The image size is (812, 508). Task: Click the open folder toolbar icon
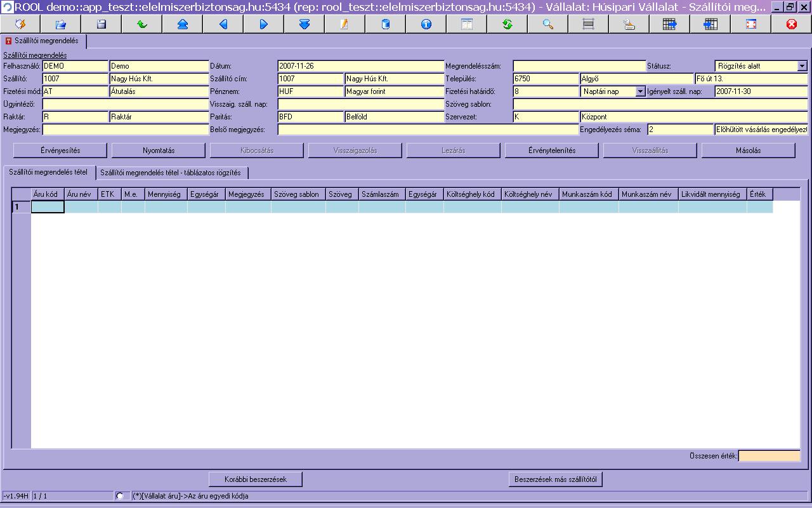[61, 24]
